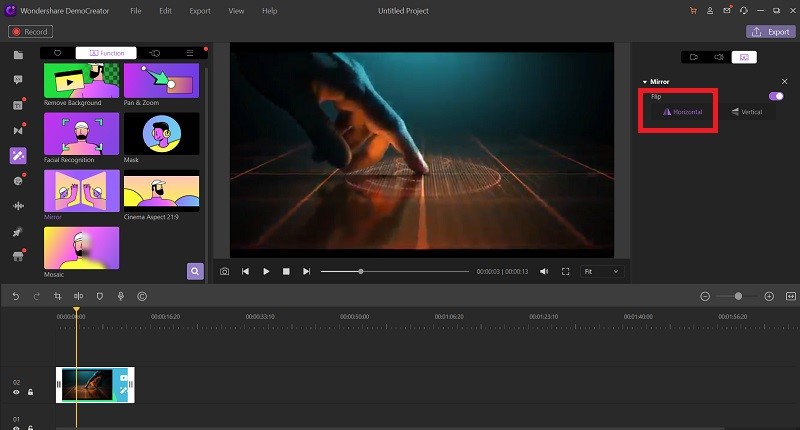Click the Record button
Screen dimensions: 800x430
pos(30,32)
